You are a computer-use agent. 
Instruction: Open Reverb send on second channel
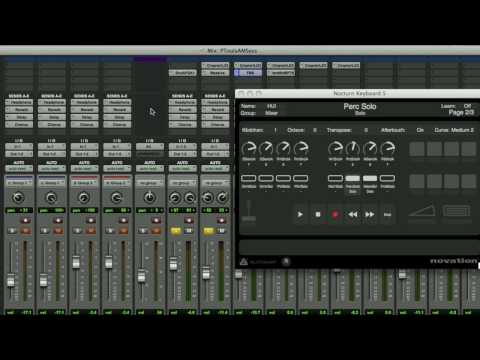[x=52, y=110]
